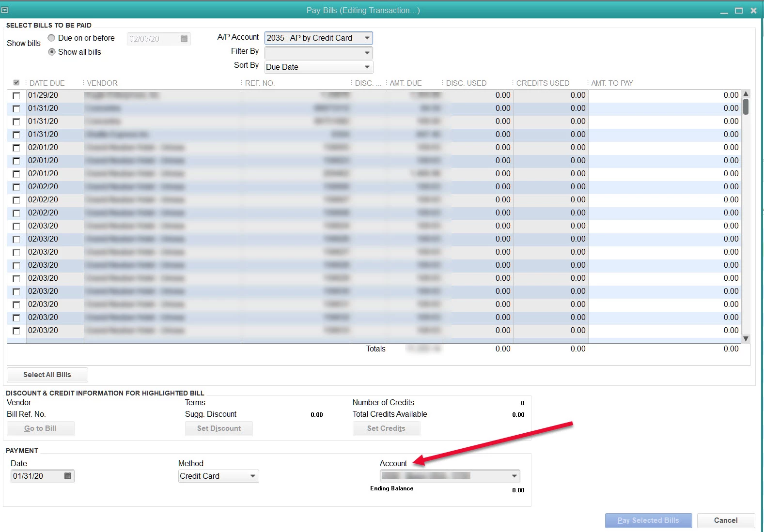Click the AMT. DUE column header

tap(405, 83)
